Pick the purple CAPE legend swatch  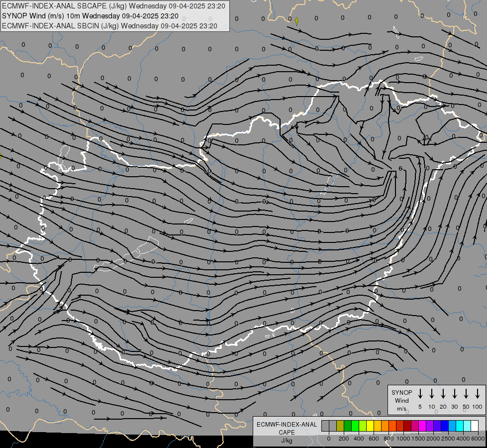pyautogui.click(x=430, y=426)
